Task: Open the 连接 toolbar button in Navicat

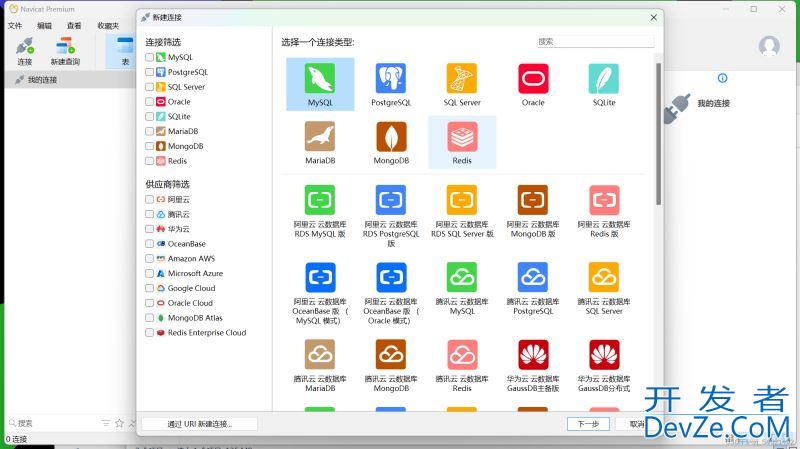Action: 24,52
